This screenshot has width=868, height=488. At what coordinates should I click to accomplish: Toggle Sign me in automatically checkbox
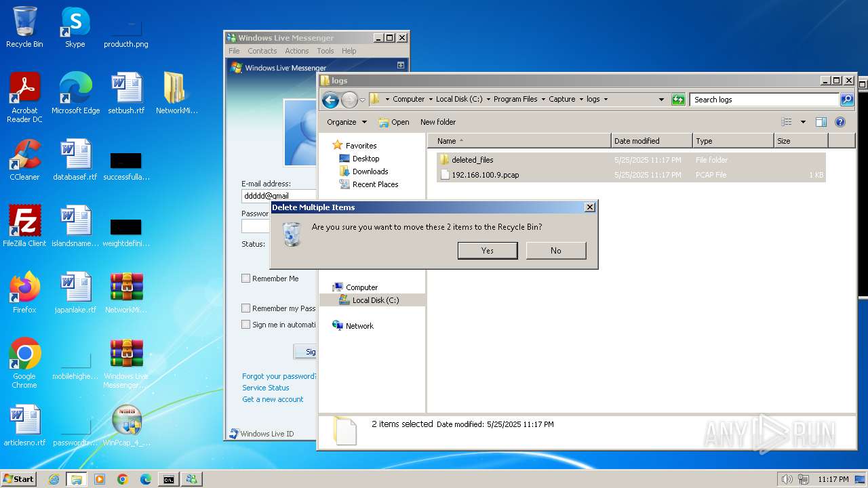coord(246,325)
